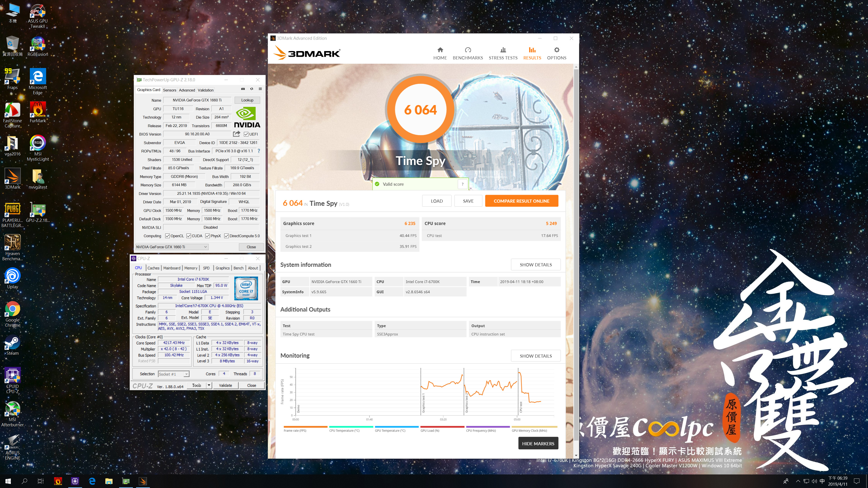The width and height of the screenshot is (868, 488).
Task: Click the question mark beside Valid score
Action: 462,184
